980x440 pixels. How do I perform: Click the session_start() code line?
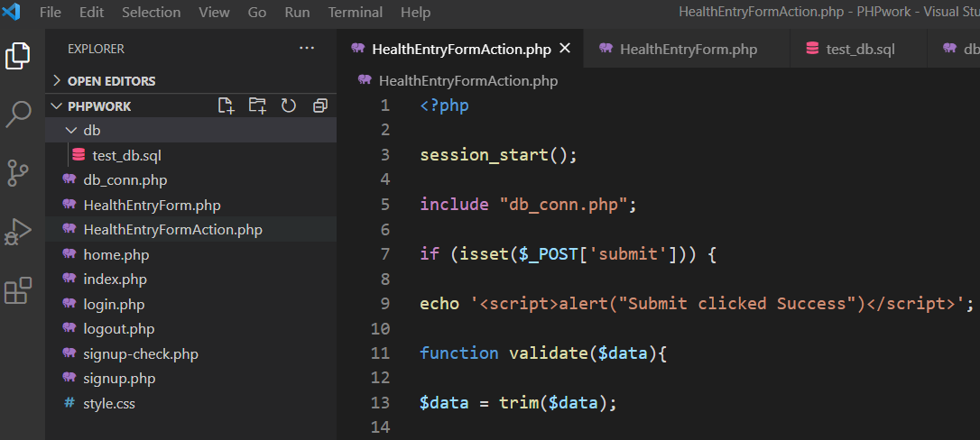(498, 155)
